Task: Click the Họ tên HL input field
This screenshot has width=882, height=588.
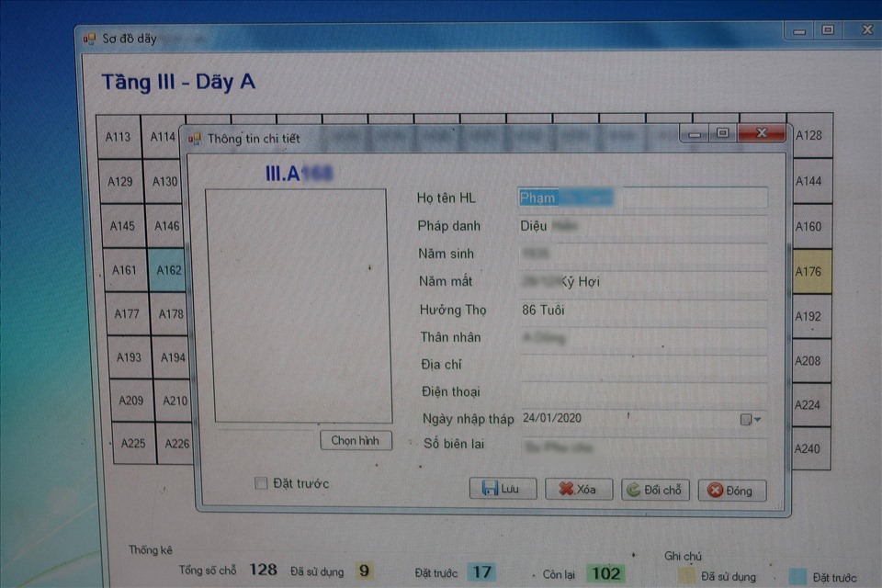Action: click(x=642, y=198)
